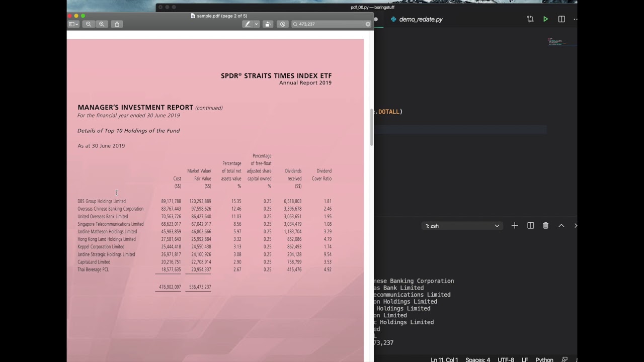Open the VS Code editor more actions menu
The width and height of the screenshot is (644, 362).
[575, 19]
